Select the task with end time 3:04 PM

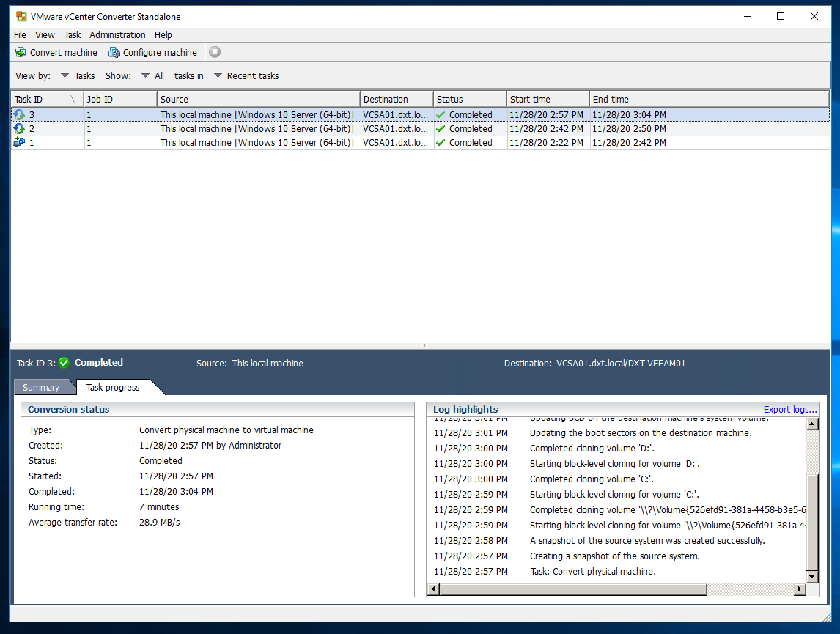coord(420,114)
